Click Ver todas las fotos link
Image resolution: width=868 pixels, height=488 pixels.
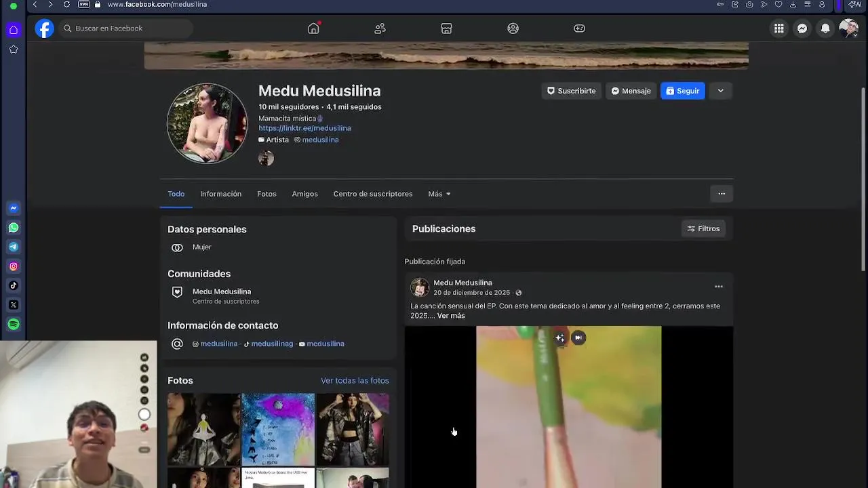(x=355, y=381)
